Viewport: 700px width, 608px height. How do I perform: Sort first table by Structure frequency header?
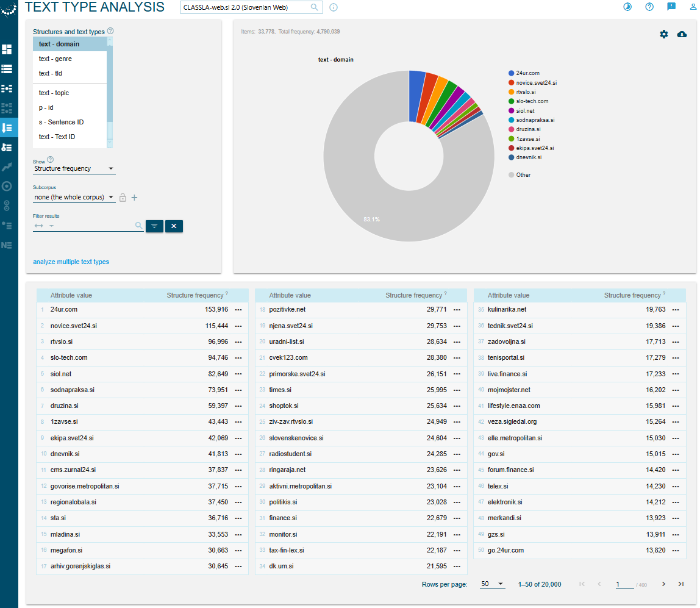point(195,296)
